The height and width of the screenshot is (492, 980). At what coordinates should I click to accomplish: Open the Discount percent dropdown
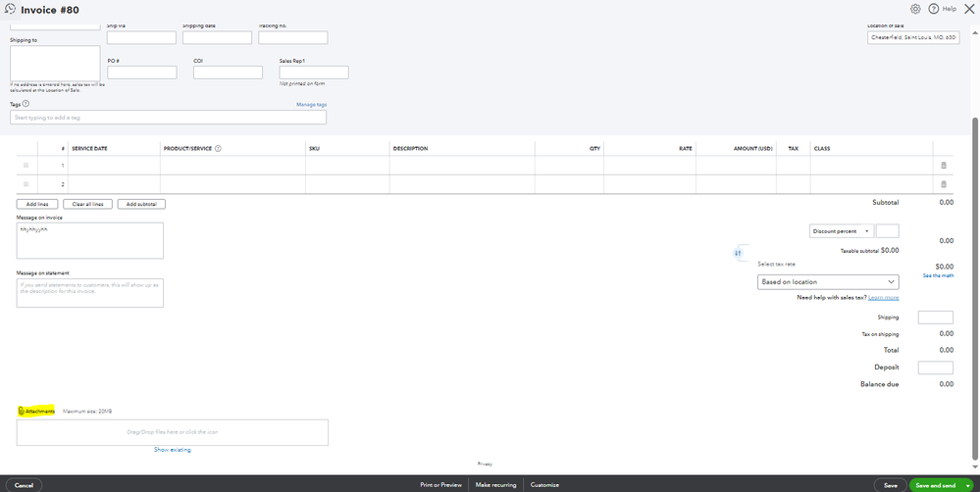(x=842, y=231)
